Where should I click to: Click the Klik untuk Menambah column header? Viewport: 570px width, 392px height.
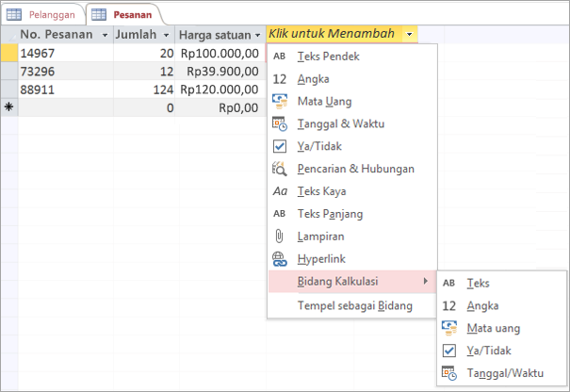[x=342, y=35]
